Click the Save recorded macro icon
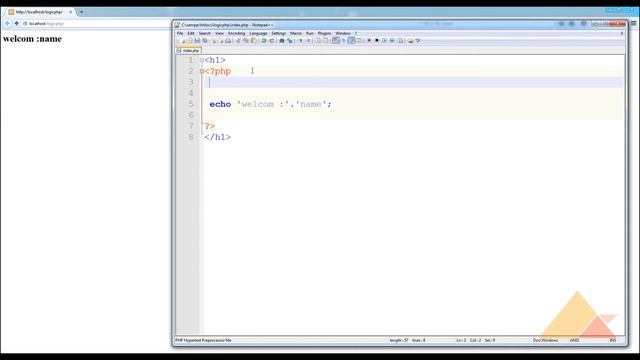Viewport: 640px width, 360px height. click(x=400, y=41)
